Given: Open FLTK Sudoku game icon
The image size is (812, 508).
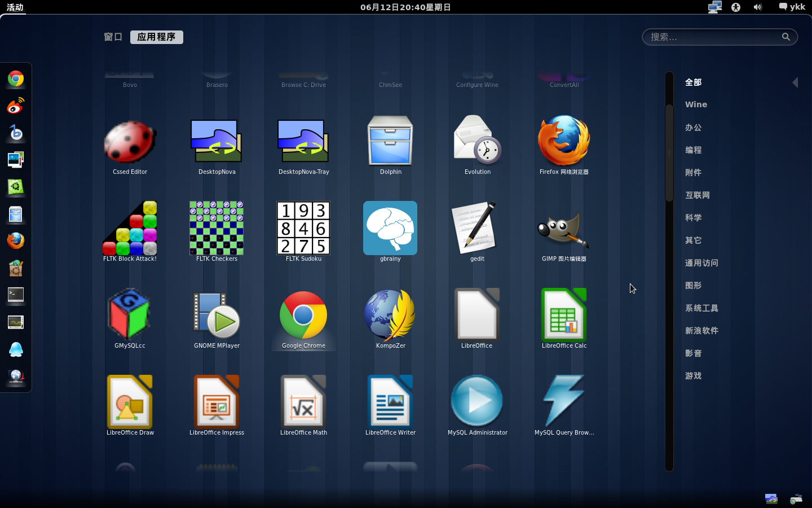Looking at the screenshot, I should pyautogui.click(x=303, y=228).
